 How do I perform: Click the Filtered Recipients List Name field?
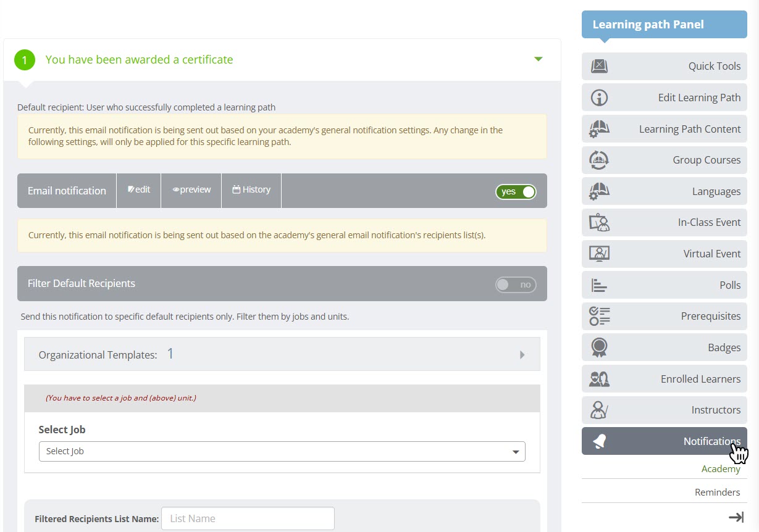tap(248, 518)
